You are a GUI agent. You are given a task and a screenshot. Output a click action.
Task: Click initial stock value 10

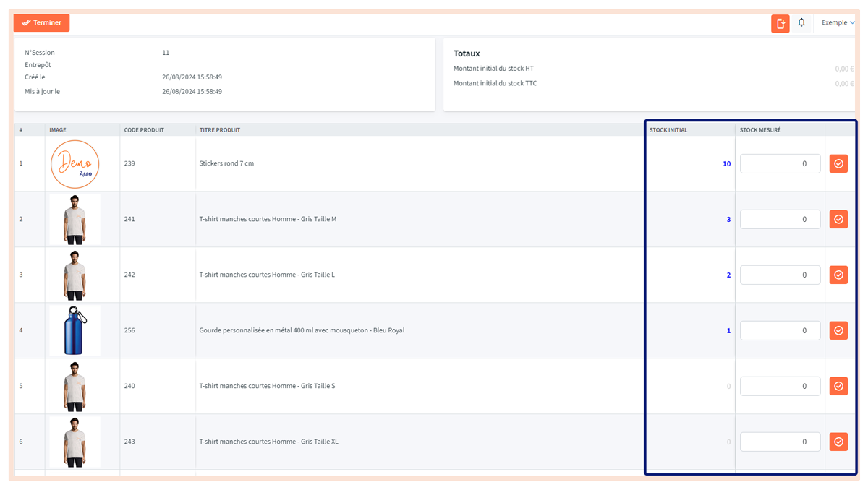(x=726, y=164)
